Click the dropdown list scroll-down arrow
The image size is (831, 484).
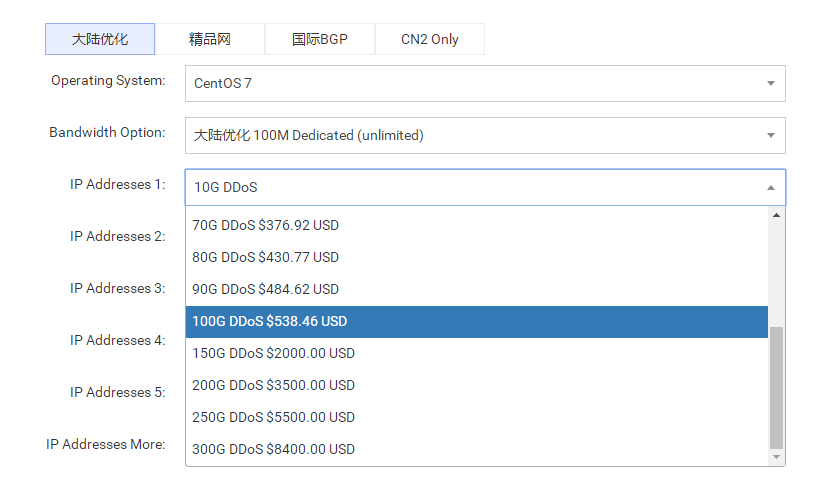[777, 457]
